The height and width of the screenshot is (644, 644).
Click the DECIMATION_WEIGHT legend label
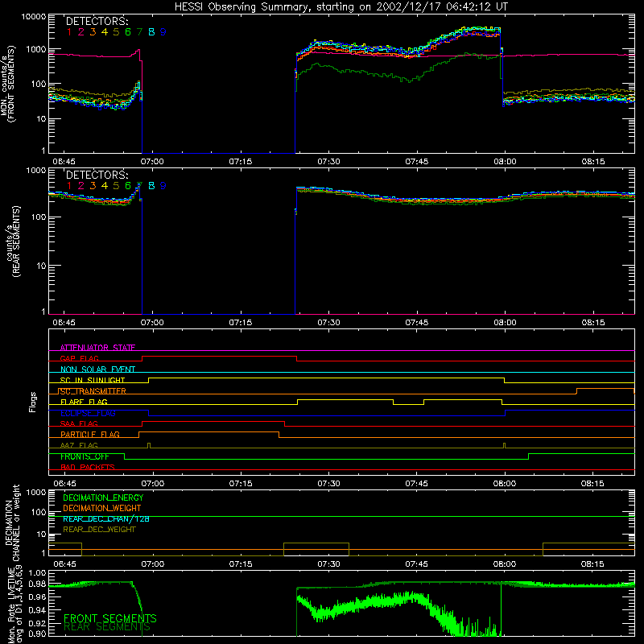pos(102,508)
